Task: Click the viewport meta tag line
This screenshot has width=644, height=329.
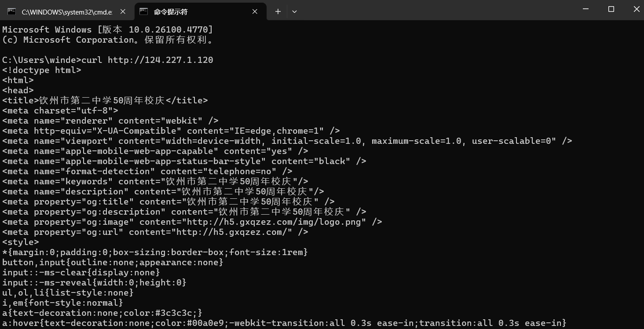Action: click(x=287, y=141)
